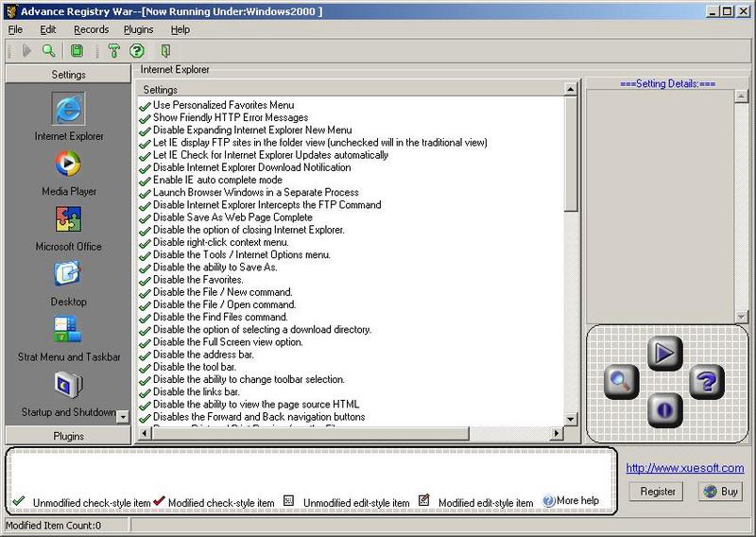Click the green question mark help icon
This screenshot has width=756, height=537.
tap(137, 50)
